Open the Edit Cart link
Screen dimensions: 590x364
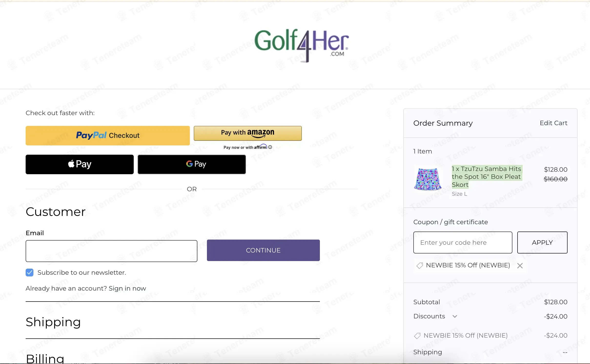pos(553,123)
